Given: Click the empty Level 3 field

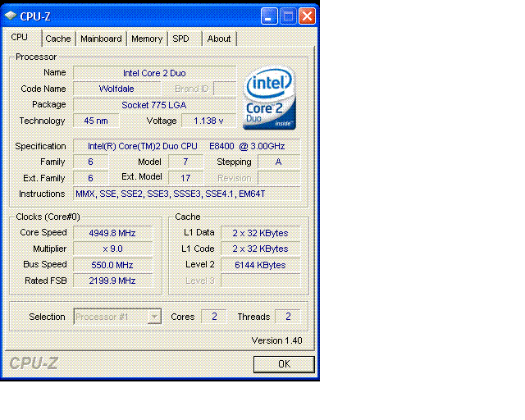Looking at the screenshot, I should click(x=261, y=281).
